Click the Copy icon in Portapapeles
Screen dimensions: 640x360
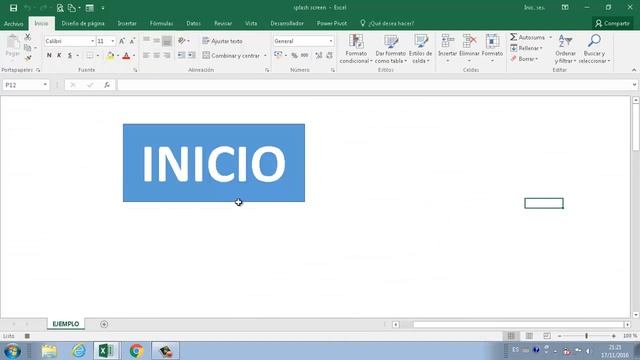[28, 48]
